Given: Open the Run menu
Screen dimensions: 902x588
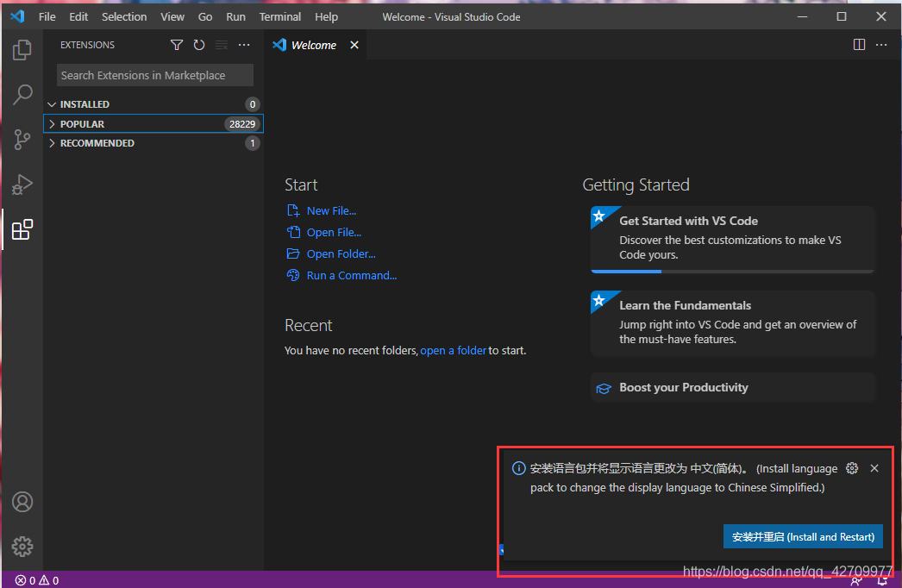Looking at the screenshot, I should (236, 16).
